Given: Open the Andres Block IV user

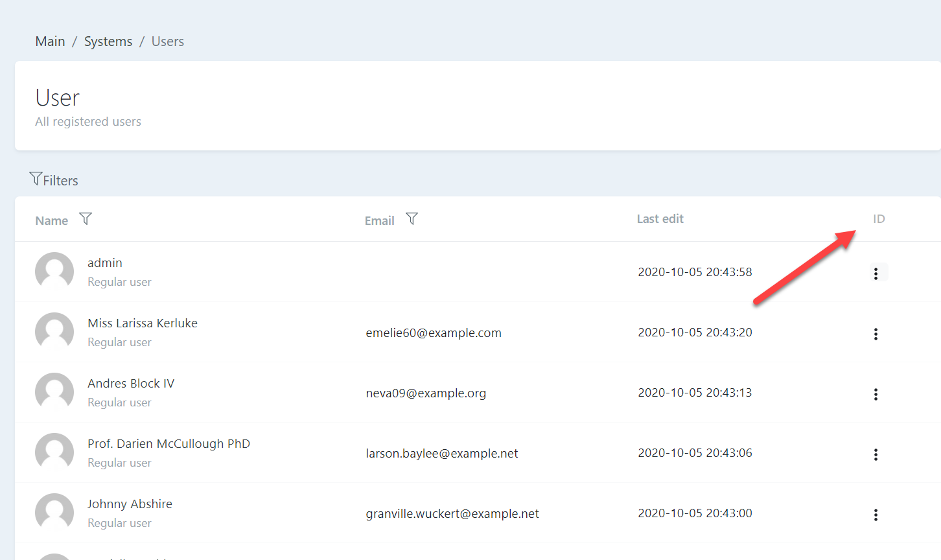Looking at the screenshot, I should (x=131, y=383).
